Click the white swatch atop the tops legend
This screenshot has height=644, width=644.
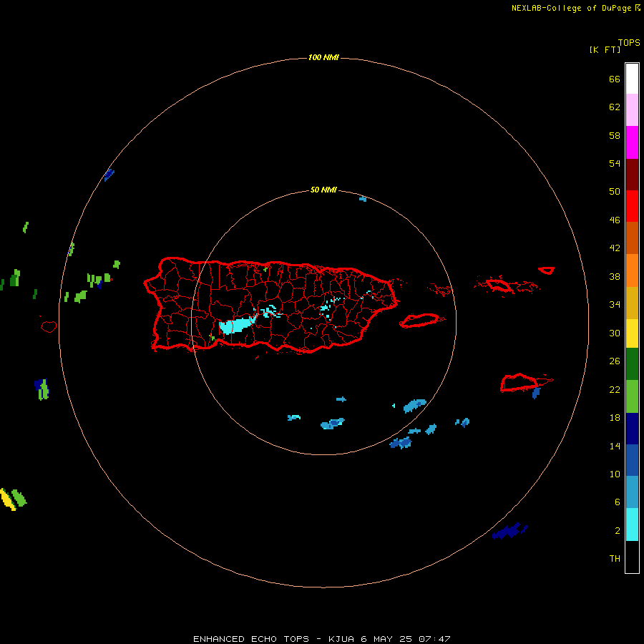tap(632, 79)
